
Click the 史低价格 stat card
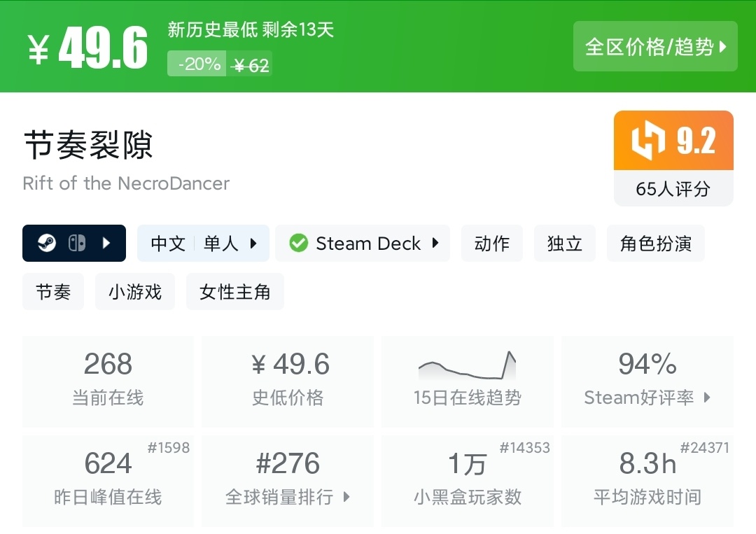click(288, 381)
